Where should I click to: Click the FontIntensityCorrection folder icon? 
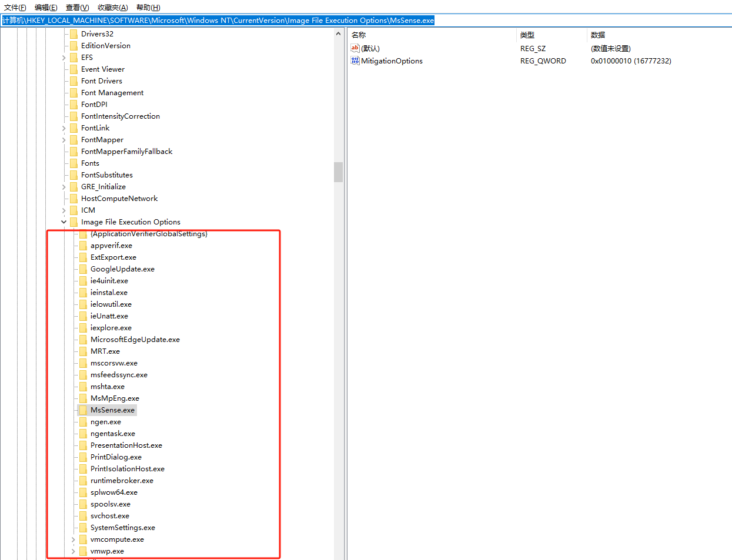tap(73, 116)
